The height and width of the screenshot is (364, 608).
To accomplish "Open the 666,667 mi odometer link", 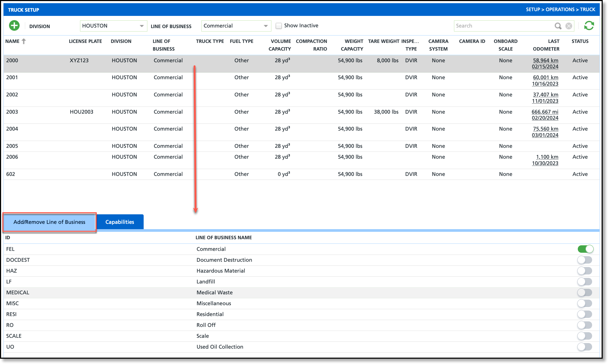I will [545, 112].
